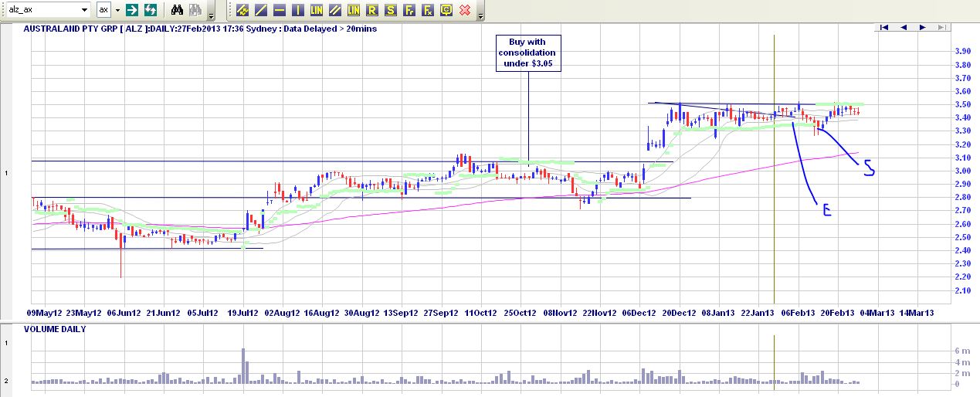Click the red X delete drawings icon
The width and height of the screenshot is (980, 397).
465,10
